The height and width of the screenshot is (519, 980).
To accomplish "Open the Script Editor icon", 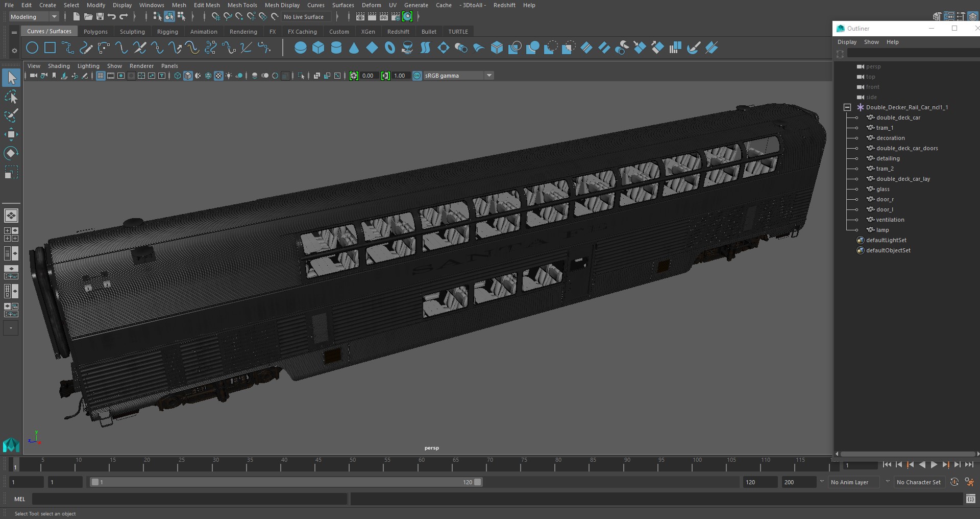I will [970, 499].
